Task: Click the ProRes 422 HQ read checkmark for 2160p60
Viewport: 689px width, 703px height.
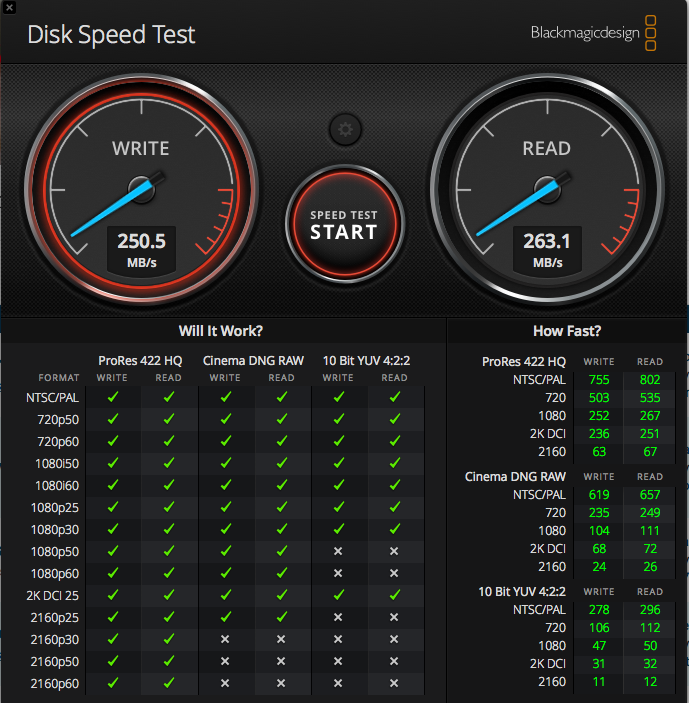Action: pyautogui.click(x=169, y=683)
